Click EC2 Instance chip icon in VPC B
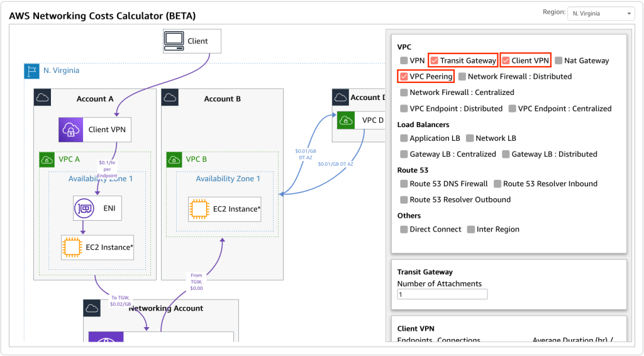 coord(199,209)
